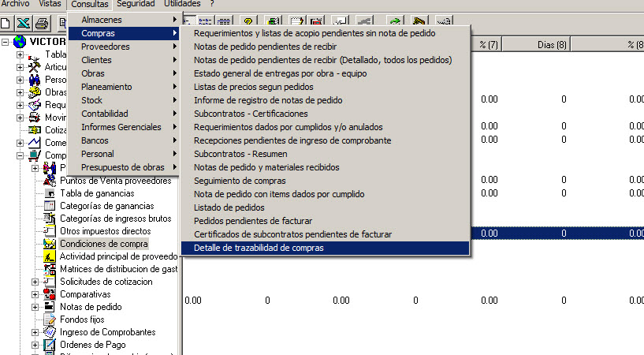Click the green arrow toolbar icon
The width and height of the screenshot is (644, 355).
[394, 23]
